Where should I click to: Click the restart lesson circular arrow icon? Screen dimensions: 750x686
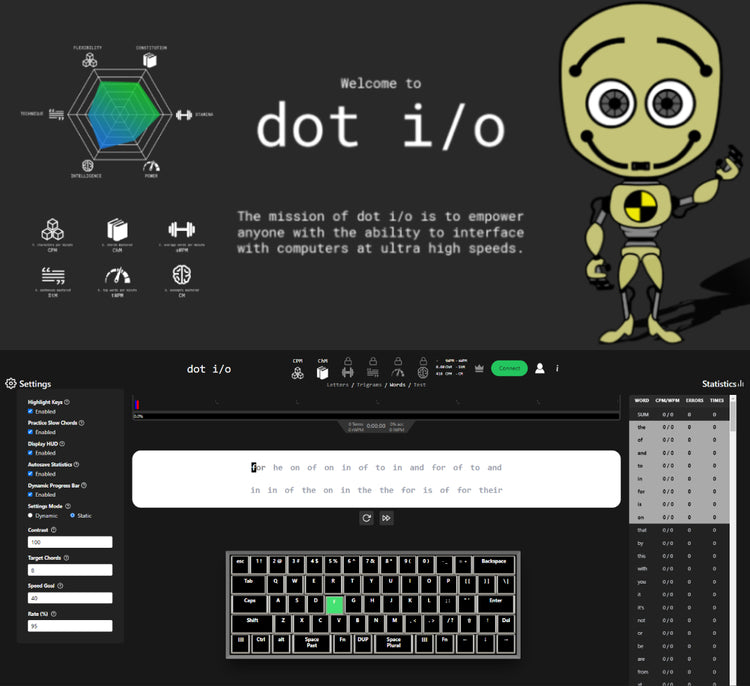pos(367,518)
